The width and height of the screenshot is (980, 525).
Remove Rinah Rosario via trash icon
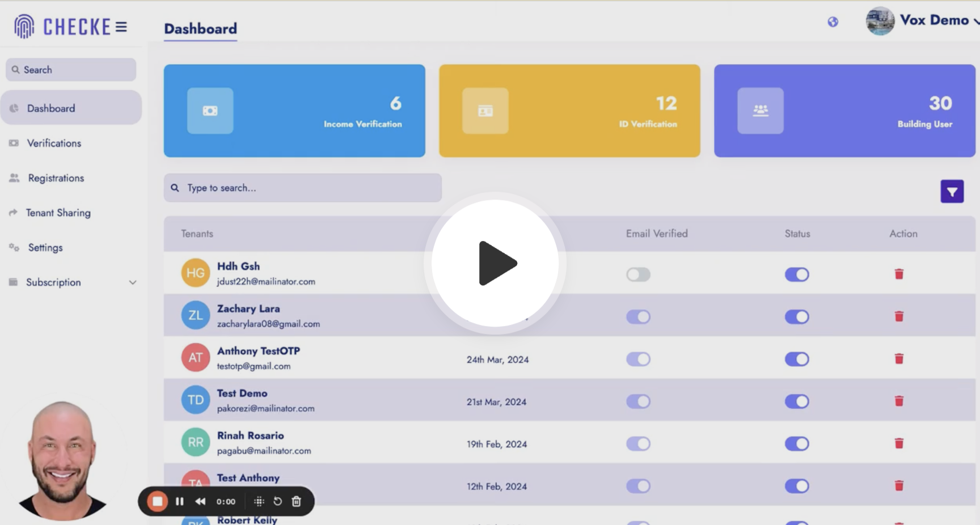click(x=899, y=443)
